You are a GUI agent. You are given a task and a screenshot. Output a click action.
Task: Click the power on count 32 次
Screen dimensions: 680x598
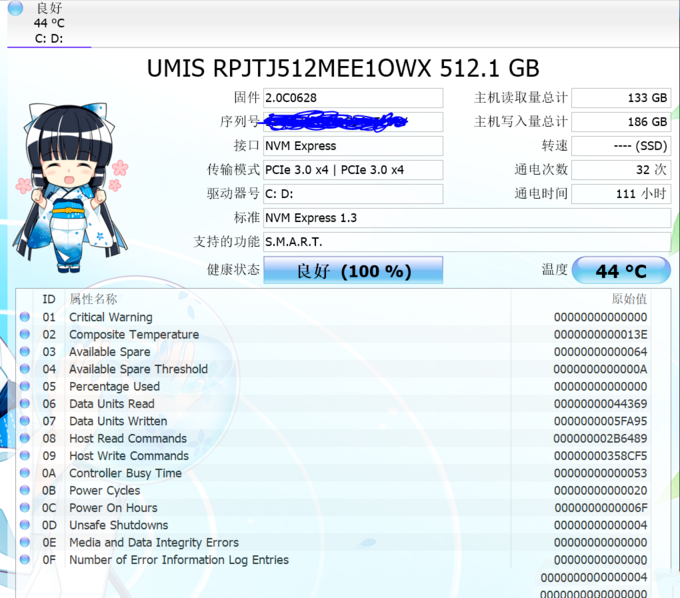[x=621, y=170]
